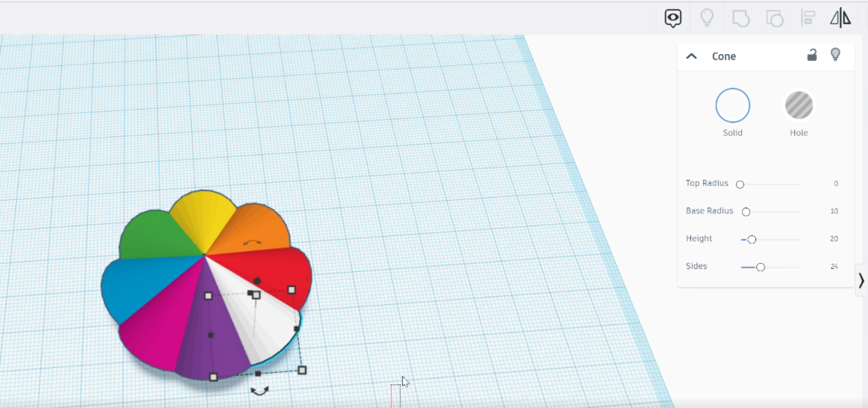The width and height of the screenshot is (868, 408).
Task: Open the Align tool
Action: [x=808, y=18]
